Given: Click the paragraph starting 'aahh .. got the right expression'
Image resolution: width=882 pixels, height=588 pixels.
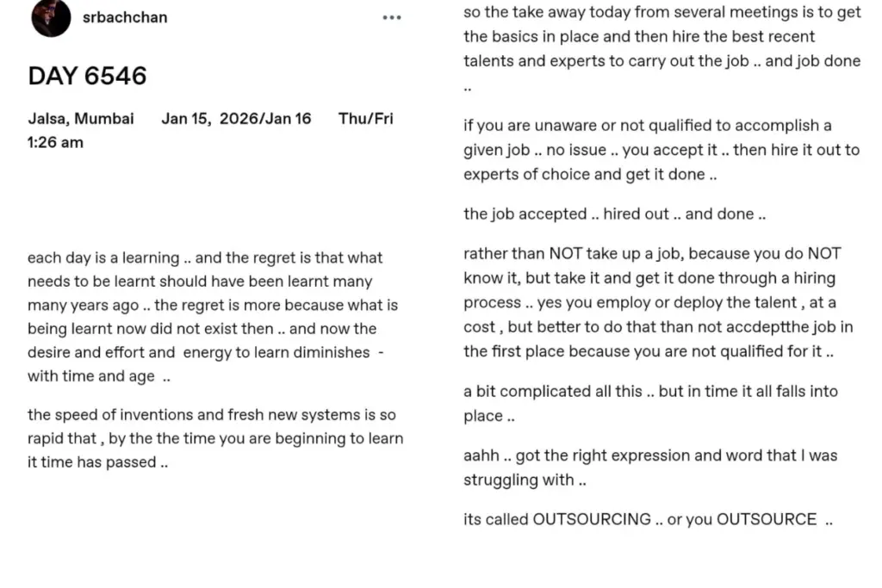Looking at the screenshot, I should [x=650, y=467].
